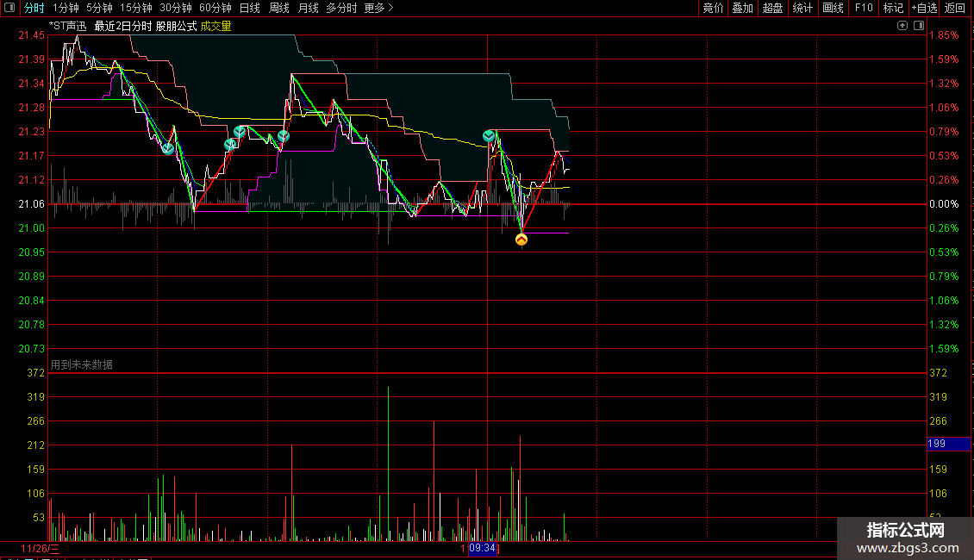974x560 pixels.
Task: Click the 1.85% top percent label
Action: 944,35
